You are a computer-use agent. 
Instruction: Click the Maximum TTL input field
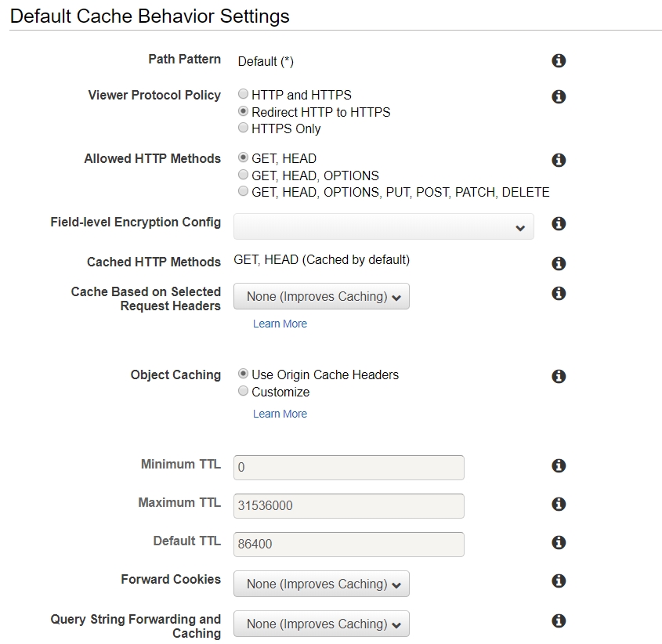coord(349,506)
